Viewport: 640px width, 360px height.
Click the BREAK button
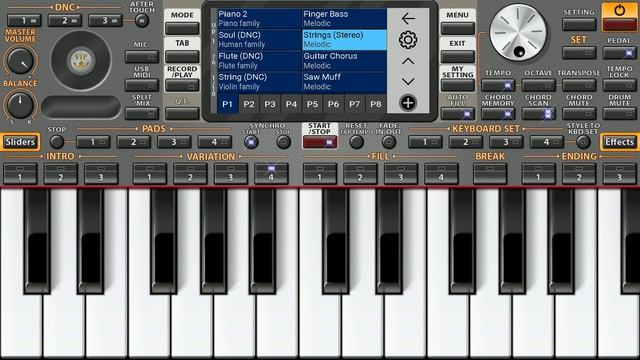pyautogui.click(x=490, y=173)
